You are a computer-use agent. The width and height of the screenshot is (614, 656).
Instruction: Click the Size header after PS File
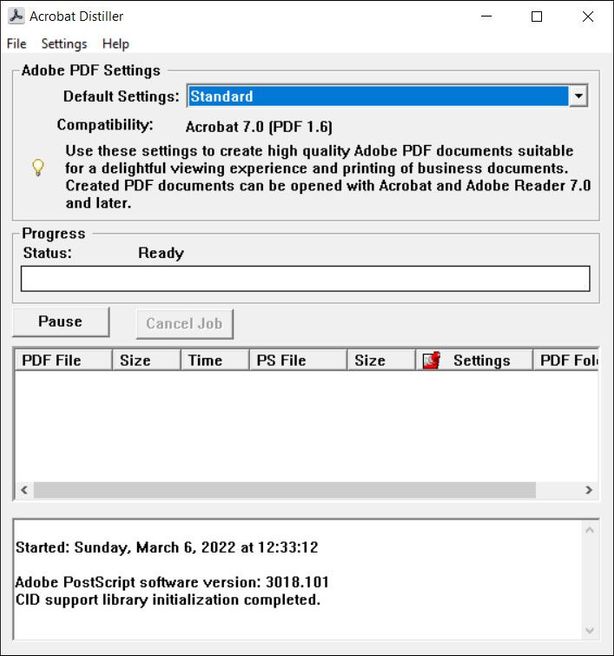point(381,360)
